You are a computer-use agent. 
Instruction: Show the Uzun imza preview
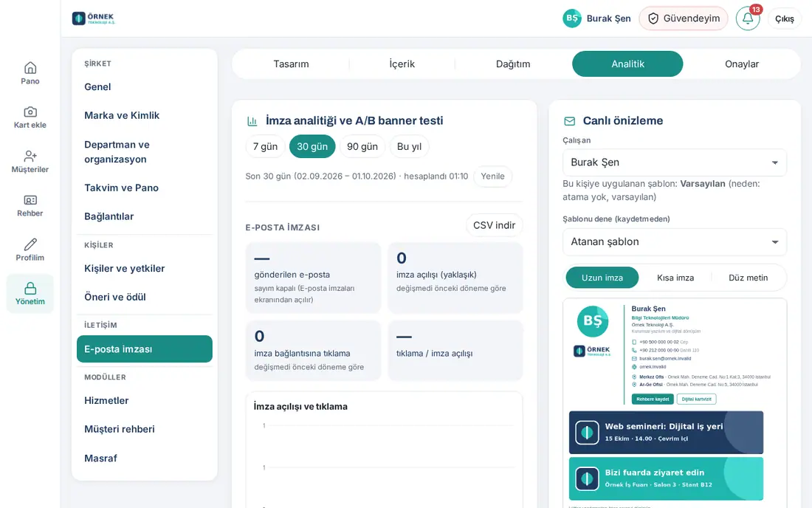pyautogui.click(x=602, y=278)
